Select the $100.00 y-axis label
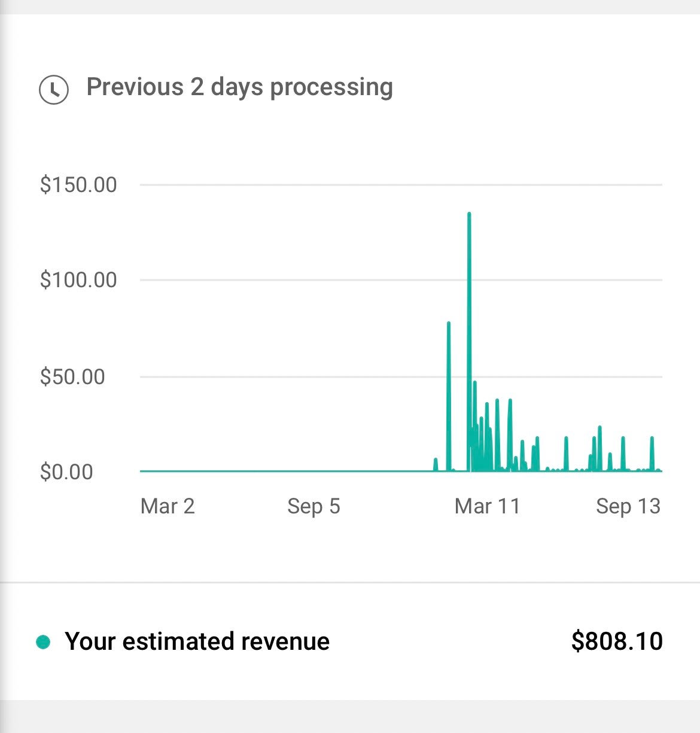 [78, 279]
